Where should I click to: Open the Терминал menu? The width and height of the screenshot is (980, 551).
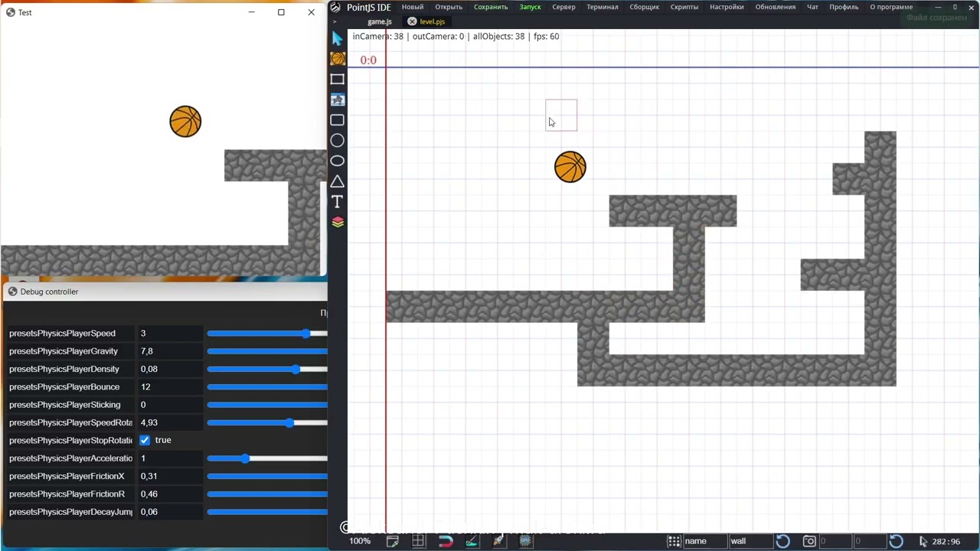603,7
